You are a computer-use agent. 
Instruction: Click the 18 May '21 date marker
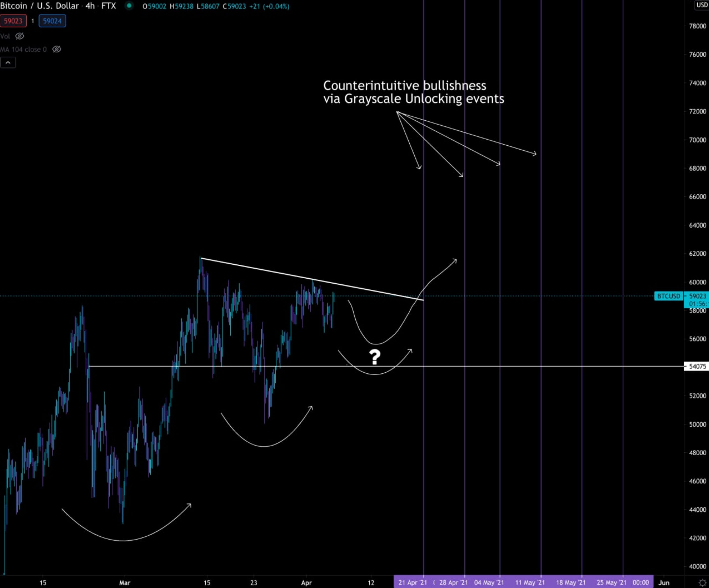pyautogui.click(x=571, y=583)
